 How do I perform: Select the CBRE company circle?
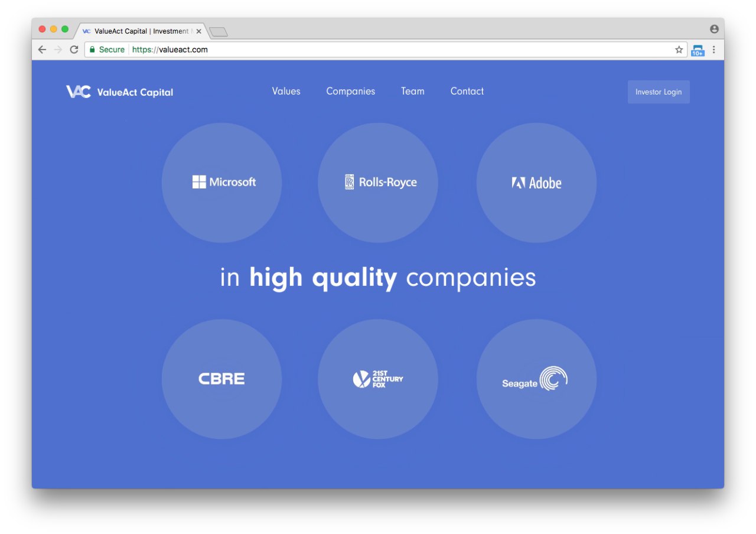tap(221, 379)
